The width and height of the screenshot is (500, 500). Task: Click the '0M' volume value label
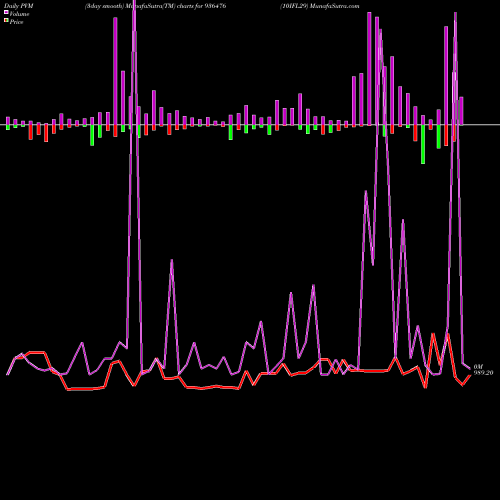(478, 367)
